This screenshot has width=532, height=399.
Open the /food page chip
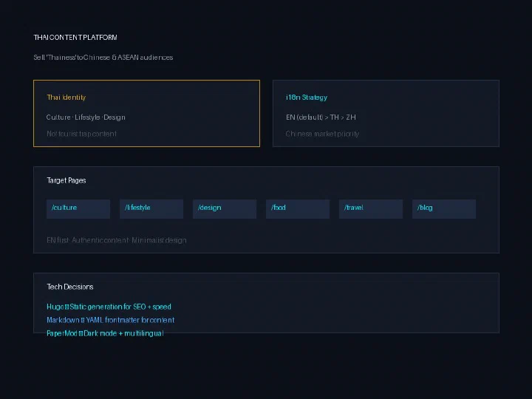pyautogui.click(x=298, y=208)
